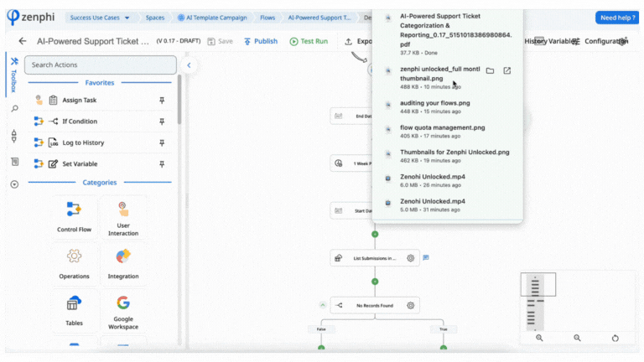Click the zenphi logo

coord(31,18)
